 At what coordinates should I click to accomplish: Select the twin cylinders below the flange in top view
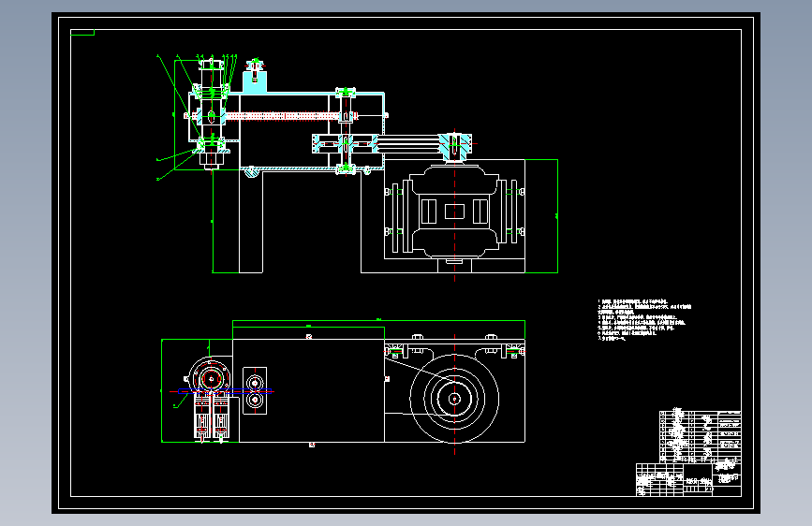coord(212,417)
